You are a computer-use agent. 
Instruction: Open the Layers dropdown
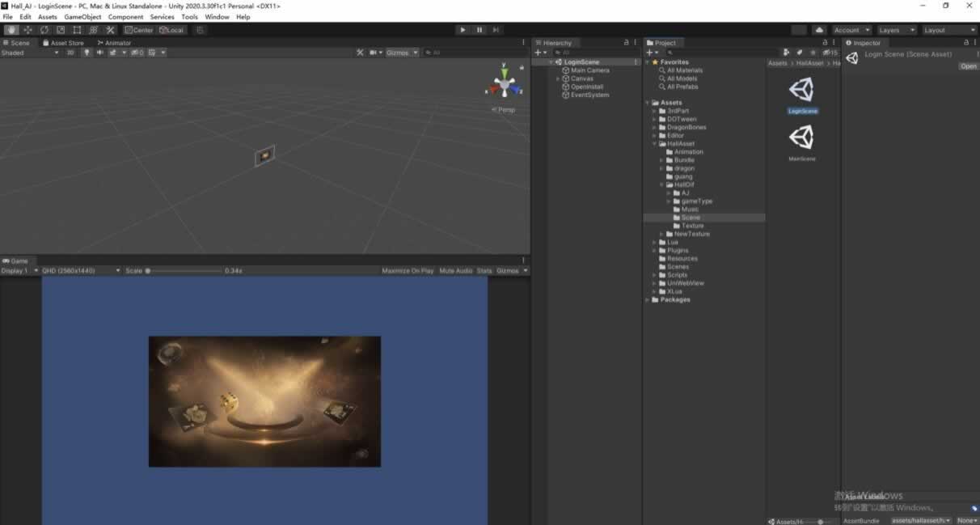click(896, 30)
